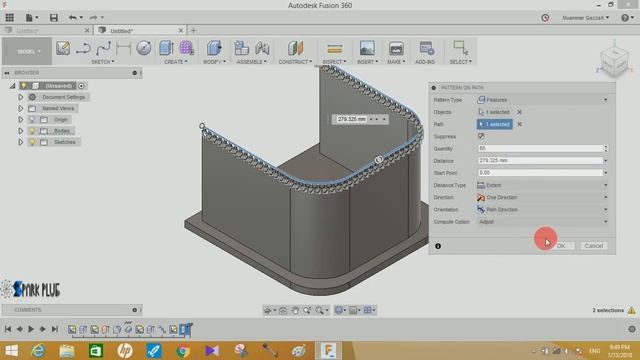Open the CONSTRUCT menu
640x360 pixels.
[295, 62]
